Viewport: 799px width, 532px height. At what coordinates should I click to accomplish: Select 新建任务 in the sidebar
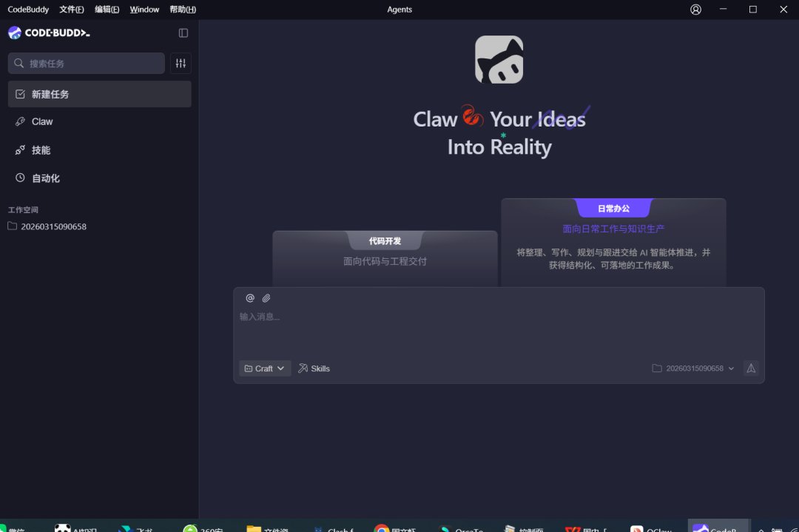click(99, 94)
